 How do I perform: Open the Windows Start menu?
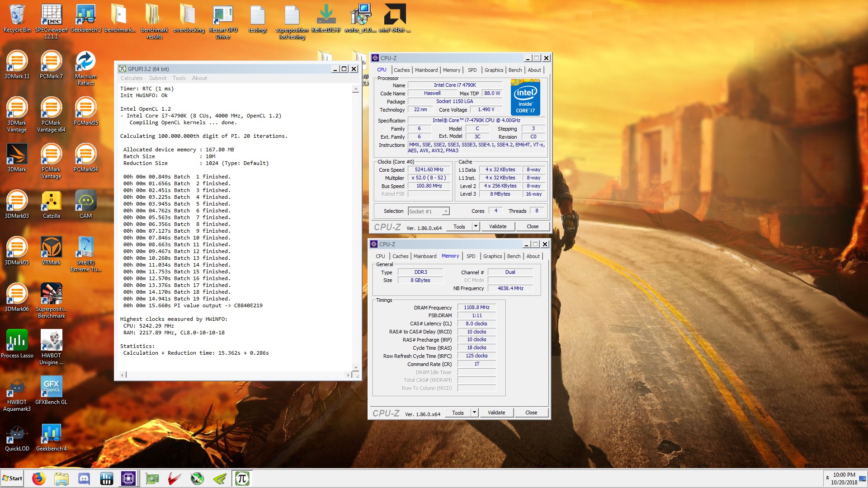pyautogui.click(x=12, y=479)
